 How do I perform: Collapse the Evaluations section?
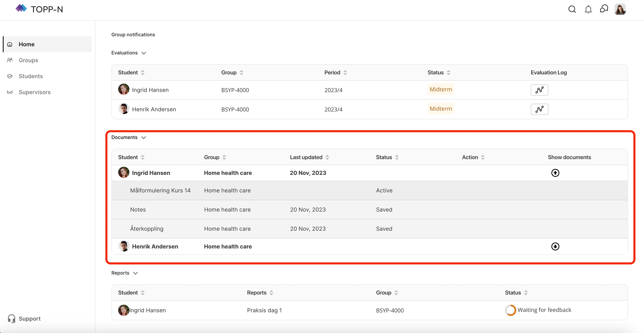(144, 53)
